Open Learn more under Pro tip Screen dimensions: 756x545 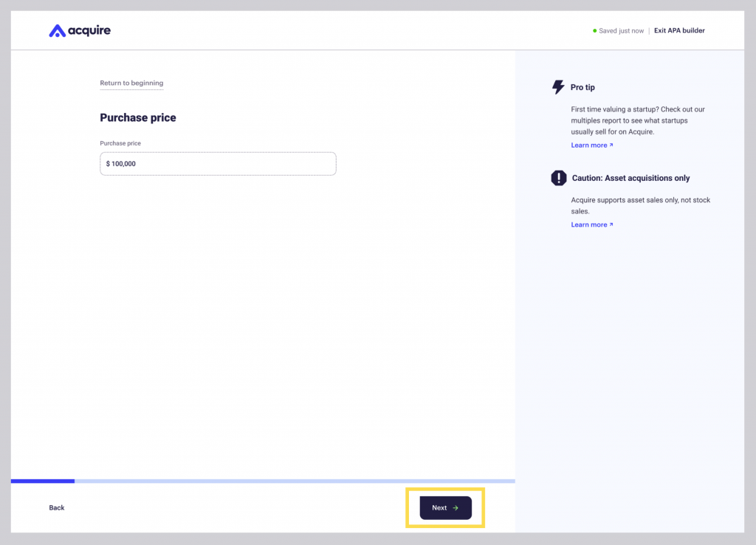(x=589, y=145)
